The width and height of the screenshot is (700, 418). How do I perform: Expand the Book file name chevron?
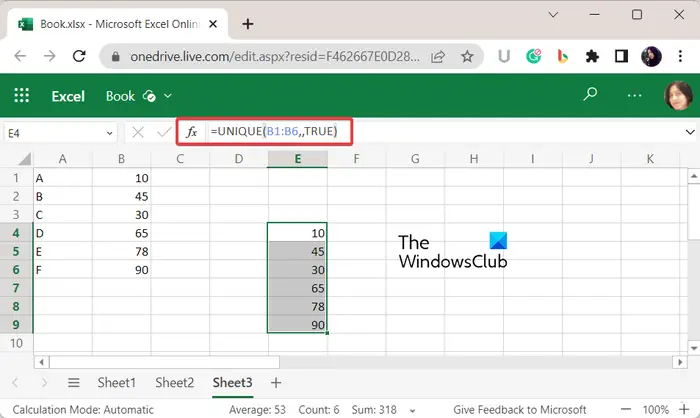[168, 96]
